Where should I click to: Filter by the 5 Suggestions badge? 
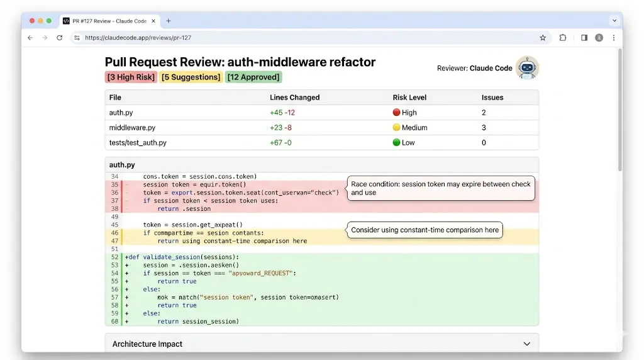tap(191, 77)
